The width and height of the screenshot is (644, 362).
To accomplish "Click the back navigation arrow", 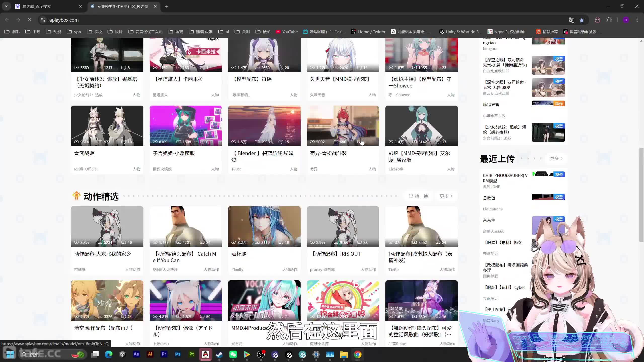I will coord(7,20).
